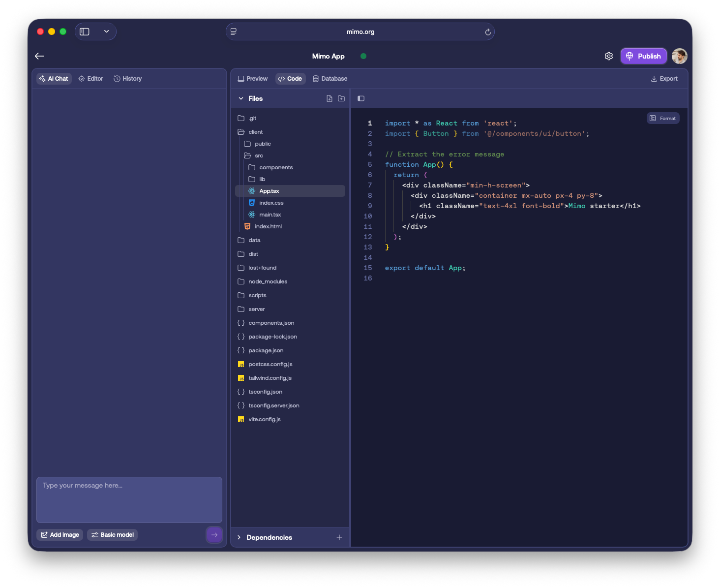The image size is (720, 588).
Task: Click the new file icon in Files header
Action: pos(330,98)
